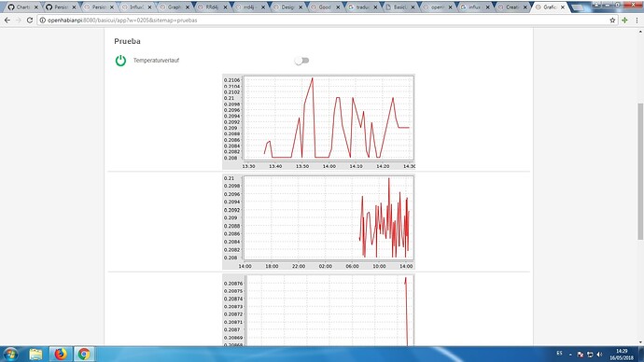Viewport: 644px width, 362px height.
Task: Open a new browser tab
Action: point(578,7)
